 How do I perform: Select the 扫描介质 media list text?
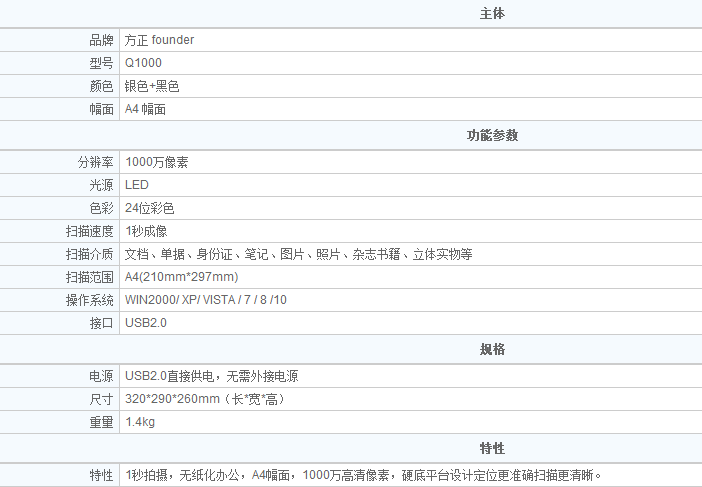point(298,254)
